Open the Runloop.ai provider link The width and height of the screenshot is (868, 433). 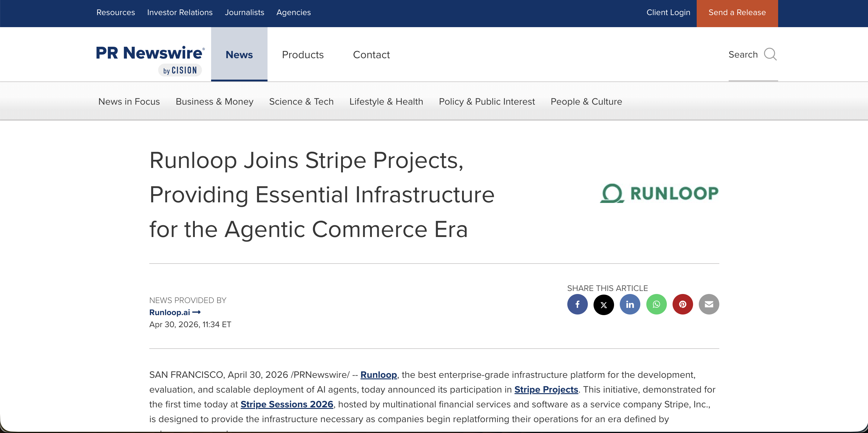click(175, 312)
